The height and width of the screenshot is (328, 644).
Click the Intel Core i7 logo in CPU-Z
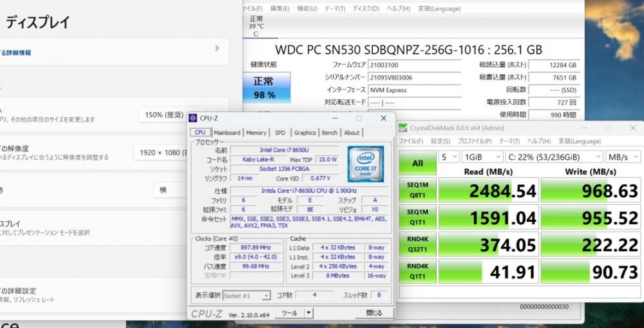(x=366, y=164)
